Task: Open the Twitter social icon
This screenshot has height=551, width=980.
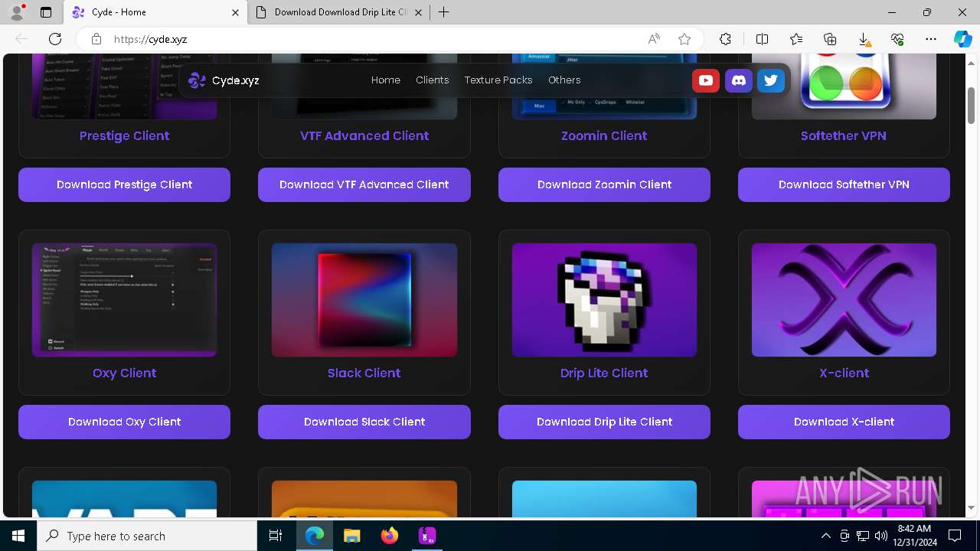Action: point(771,80)
